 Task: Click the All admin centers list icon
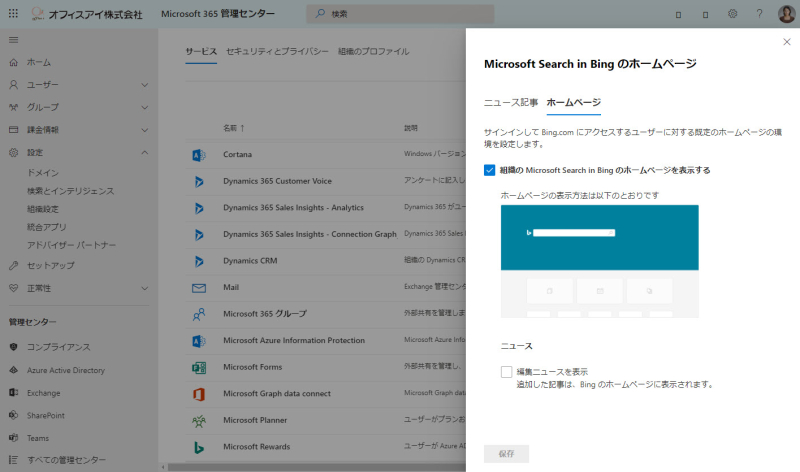(13, 460)
